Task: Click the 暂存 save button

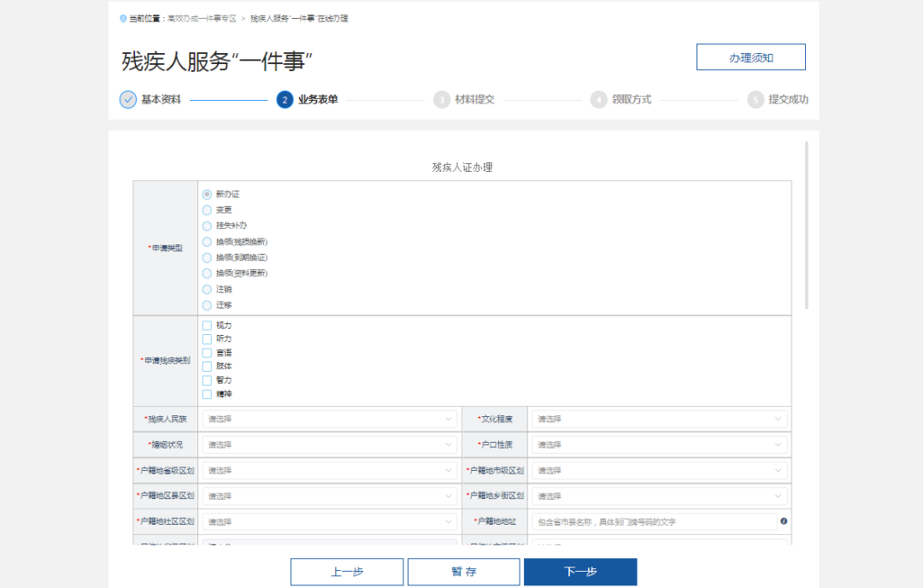Action: pos(463,572)
